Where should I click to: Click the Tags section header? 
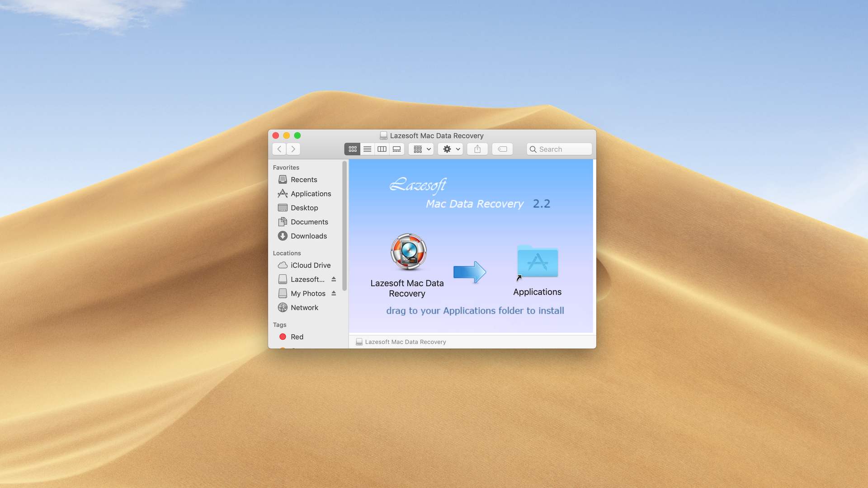click(279, 325)
